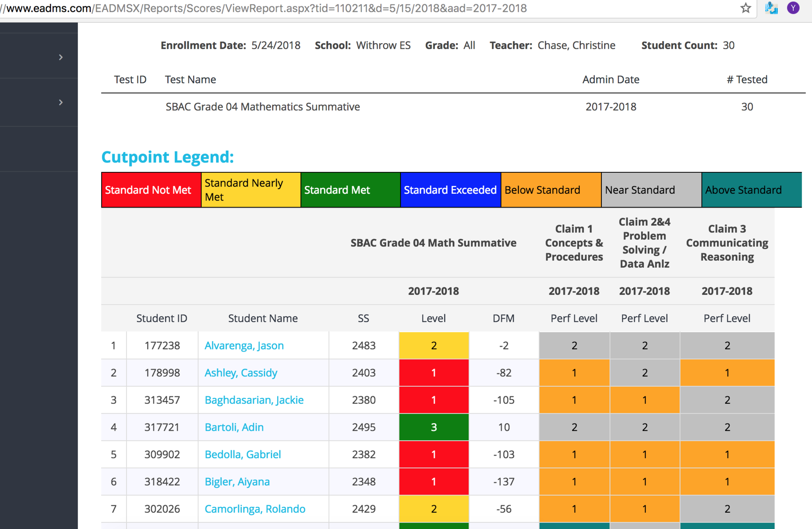Open Ashley, Cassidy student link
Screen dimensions: 812x529
(241, 373)
